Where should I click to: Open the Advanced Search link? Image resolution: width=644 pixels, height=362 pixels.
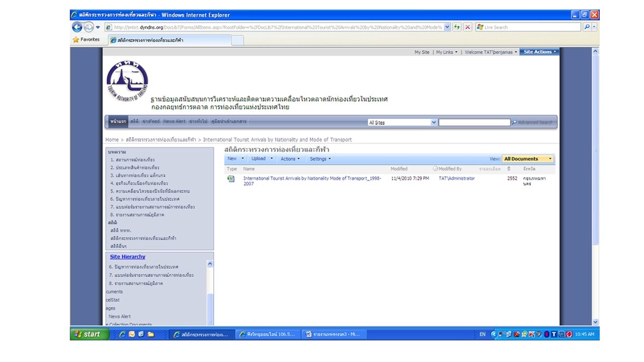(535, 122)
